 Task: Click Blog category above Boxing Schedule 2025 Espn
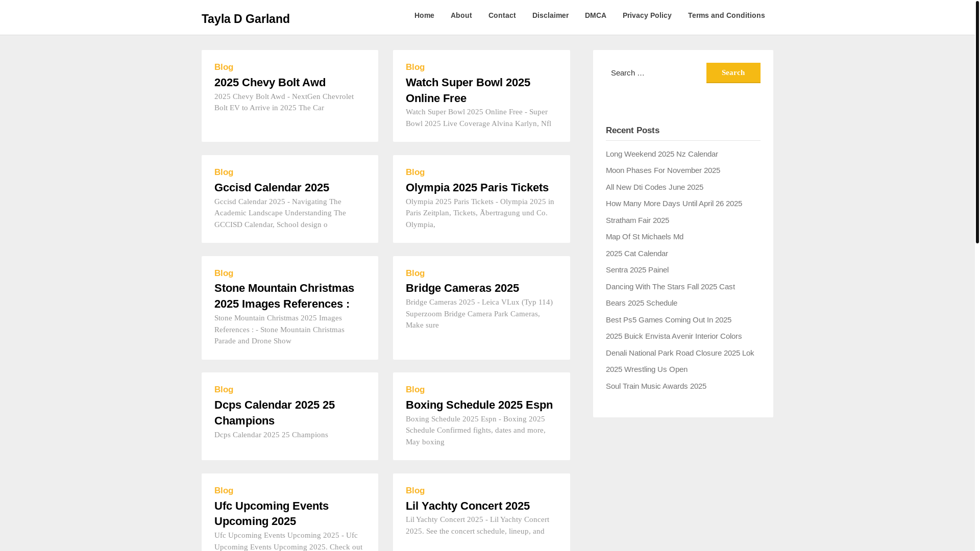point(415,390)
